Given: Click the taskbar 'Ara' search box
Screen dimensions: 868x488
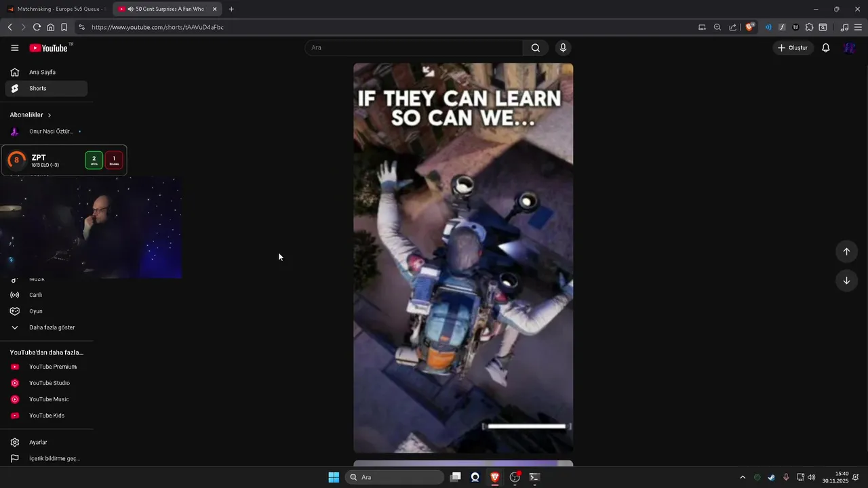Looking at the screenshot, I should (395, 477).
